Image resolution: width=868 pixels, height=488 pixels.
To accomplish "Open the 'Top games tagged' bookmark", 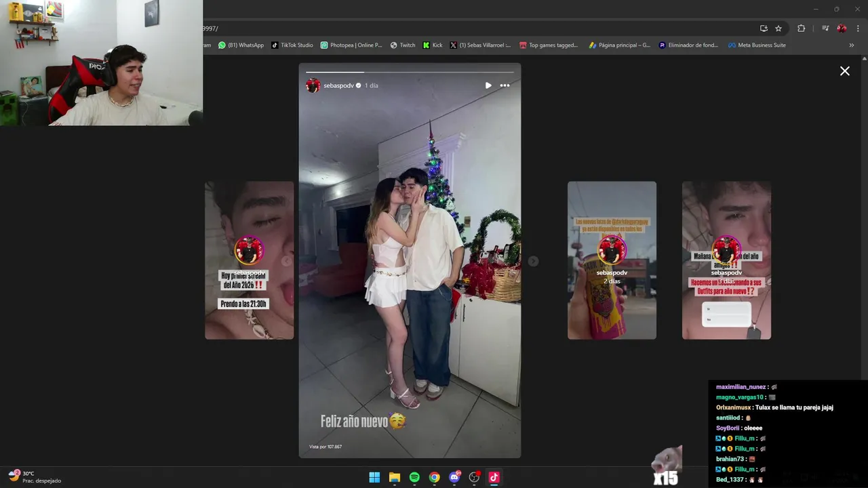I will pyautogui.click(x=549, y=45).
